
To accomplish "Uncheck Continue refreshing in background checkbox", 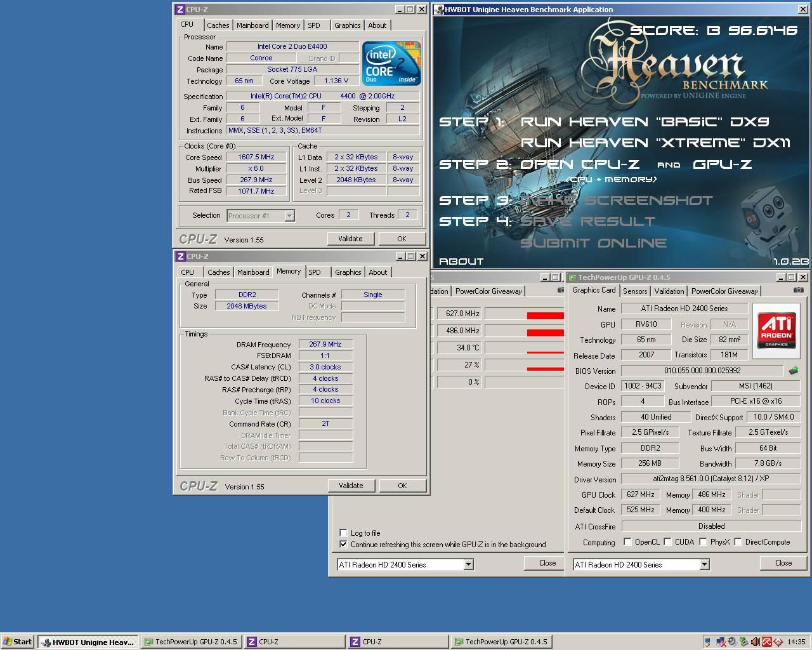I will coord(344,545).
